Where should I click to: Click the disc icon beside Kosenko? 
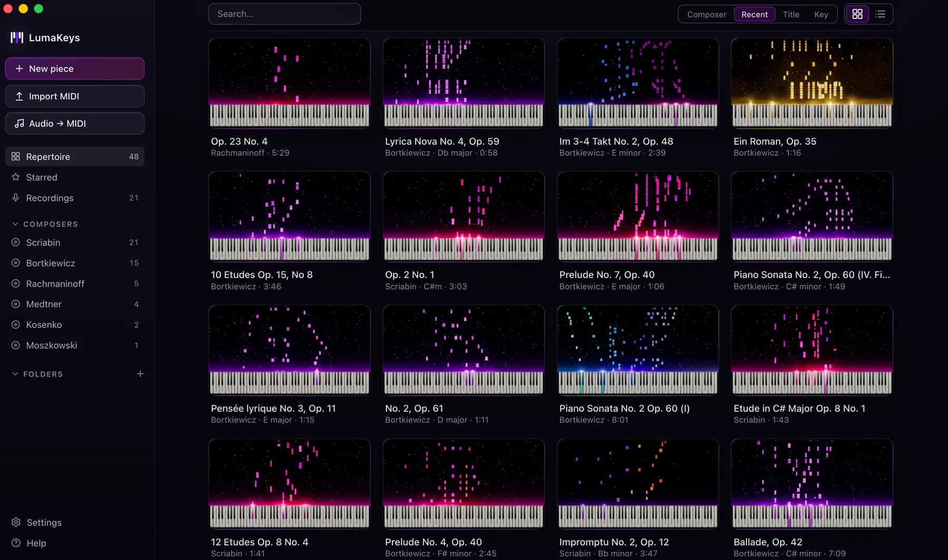16,324
